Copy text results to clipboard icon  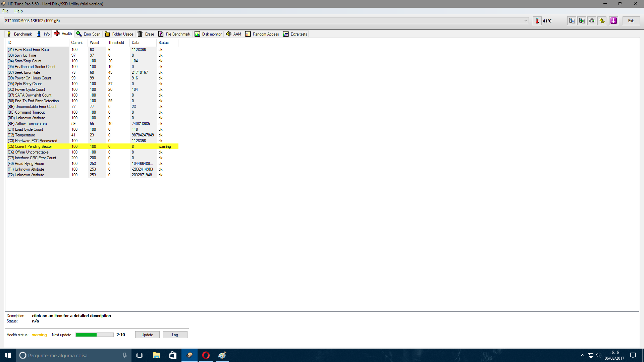pos(572,21)
